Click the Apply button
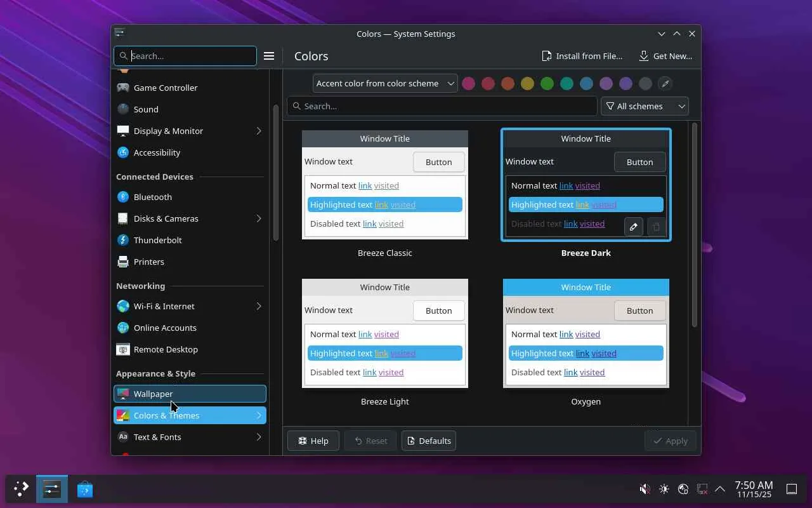 [x=671, y=441]
